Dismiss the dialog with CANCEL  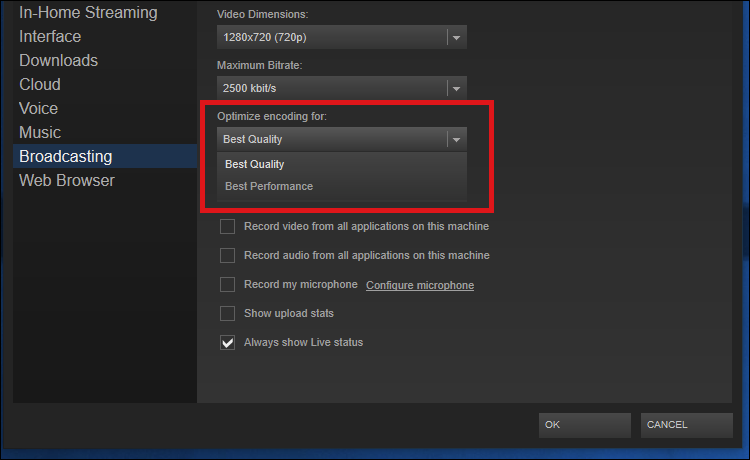pyautogui.click(x=686, y=425)
